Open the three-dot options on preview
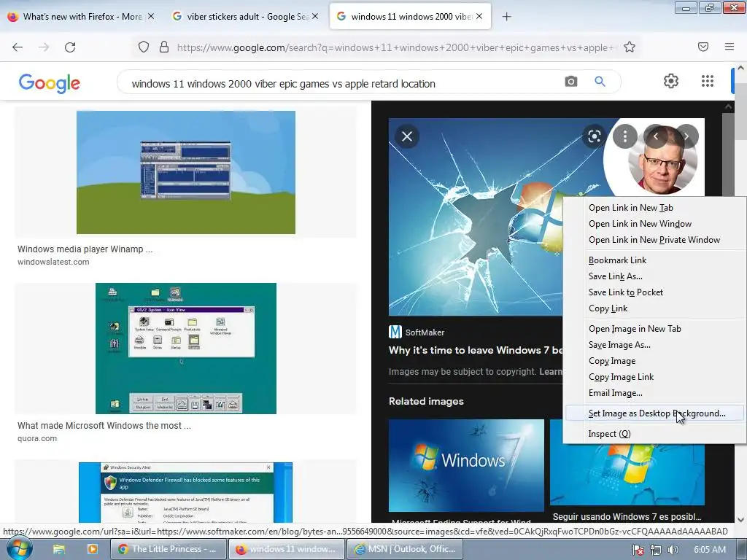The width and height of the screenshot is (747, 560). pyautogui.click(x=625, y=136)
